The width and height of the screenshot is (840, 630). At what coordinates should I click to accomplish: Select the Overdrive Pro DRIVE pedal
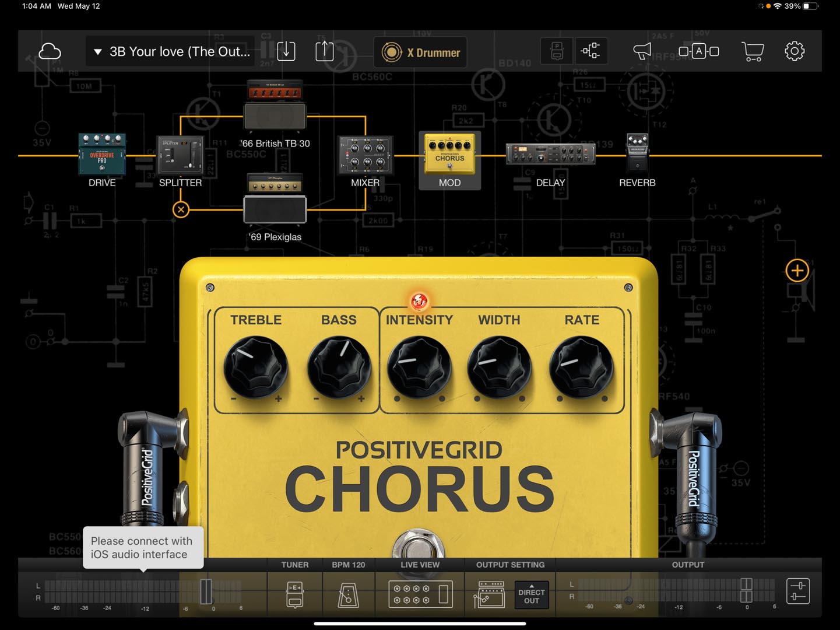pos(102,154)
